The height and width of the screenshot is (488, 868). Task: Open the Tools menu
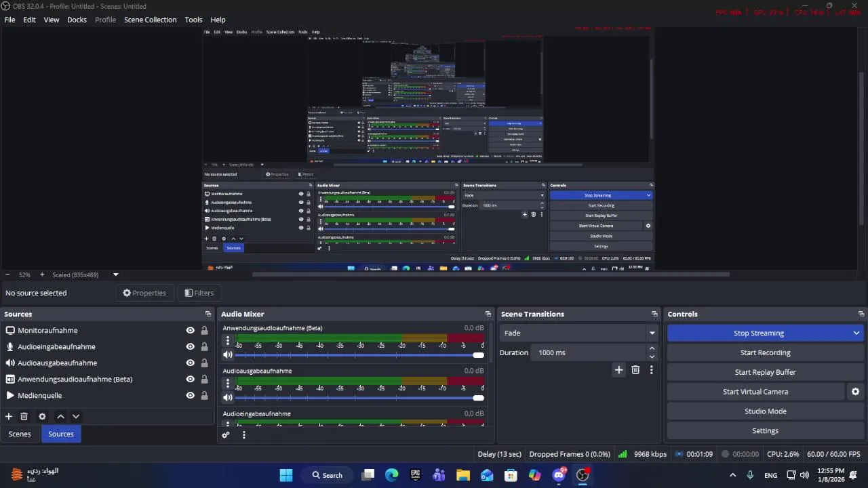(x=193, y=20)
